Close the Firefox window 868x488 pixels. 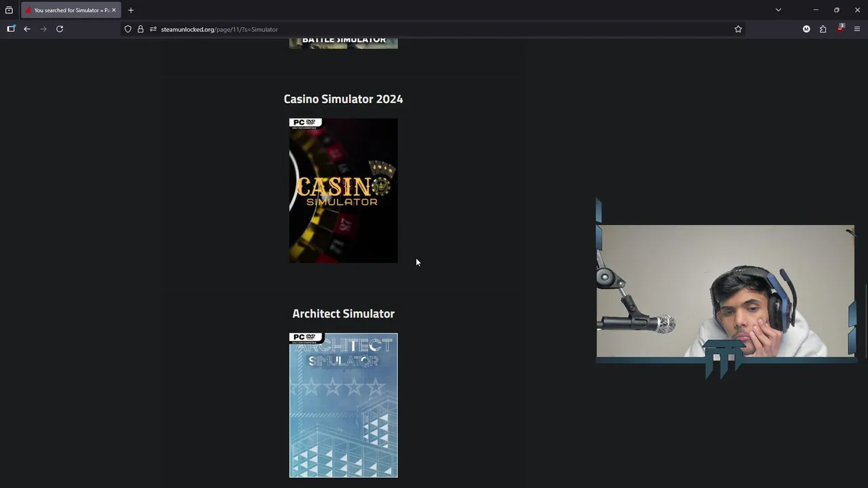857,10
